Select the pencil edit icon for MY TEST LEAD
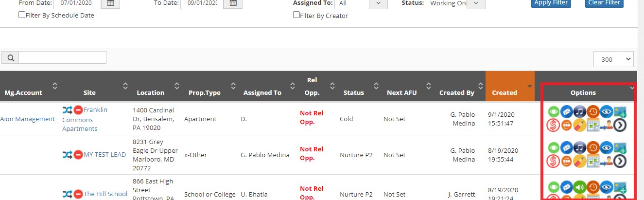Screen dimensions: 644x200 [580, 161]
